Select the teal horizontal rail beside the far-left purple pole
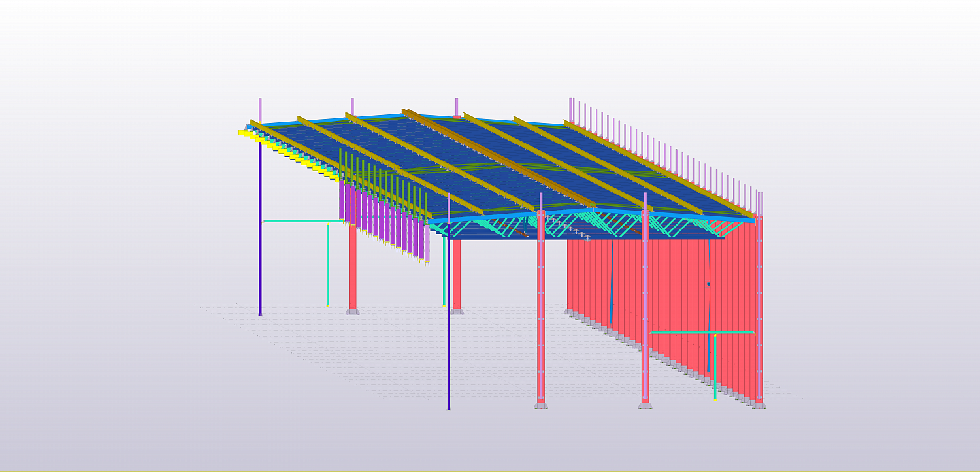The height and width of the screenshot is (472, 980). pyautogui.click(x=303, y=221)
